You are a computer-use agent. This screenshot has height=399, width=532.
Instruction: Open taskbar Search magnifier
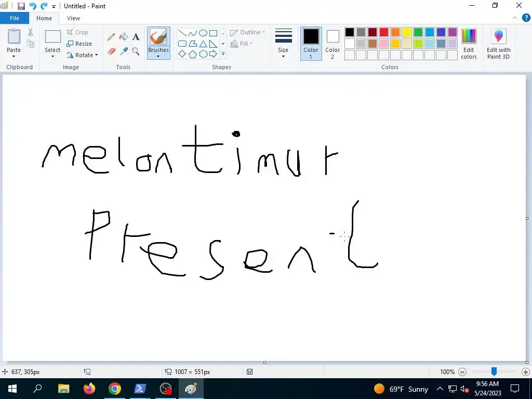37,389
